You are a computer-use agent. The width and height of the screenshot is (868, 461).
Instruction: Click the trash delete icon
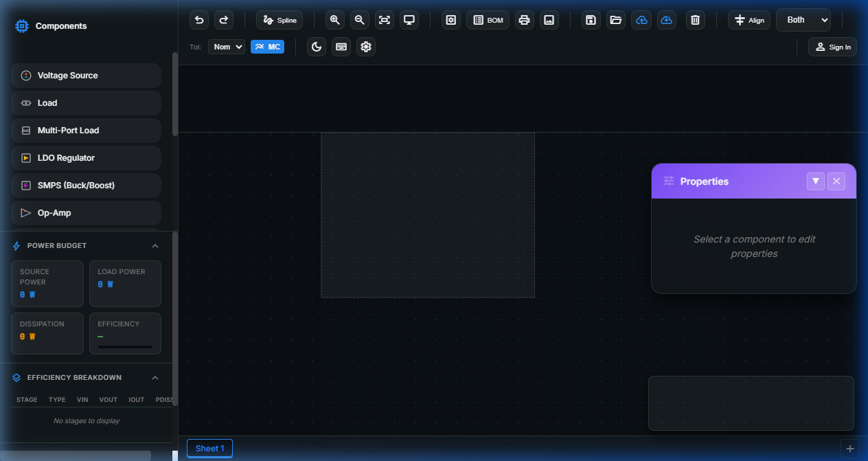695,20
